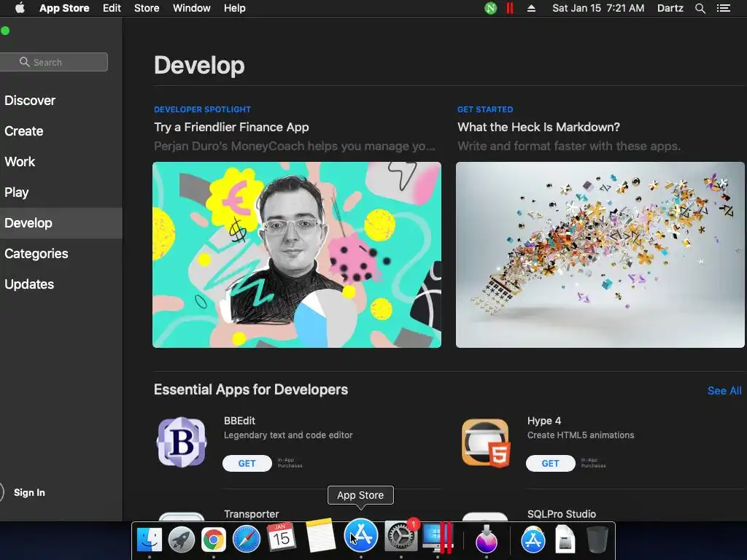
Task: Click the Get Started label
Action: pyautogui.click(x=485, y=109)
